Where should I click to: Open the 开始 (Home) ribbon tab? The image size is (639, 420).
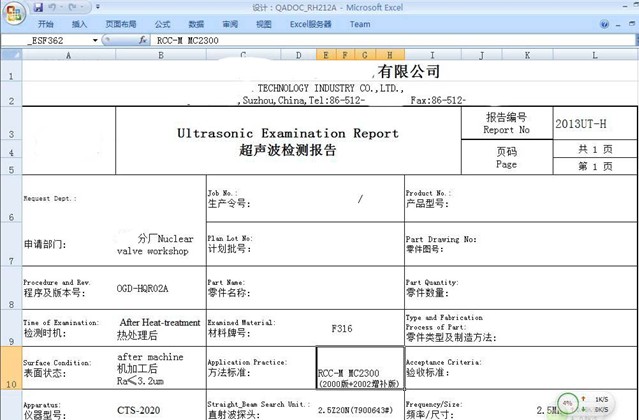46,24
